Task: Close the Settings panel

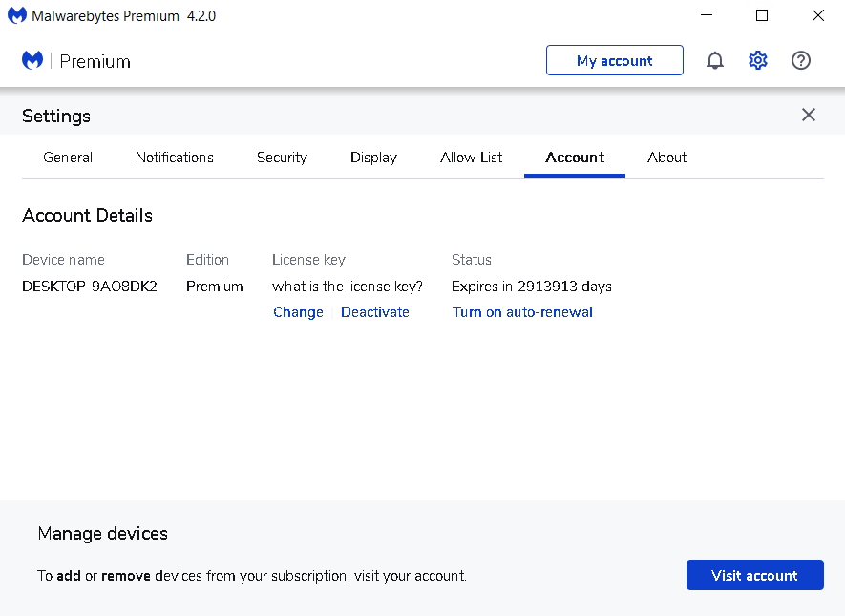Action: point(808,115)
